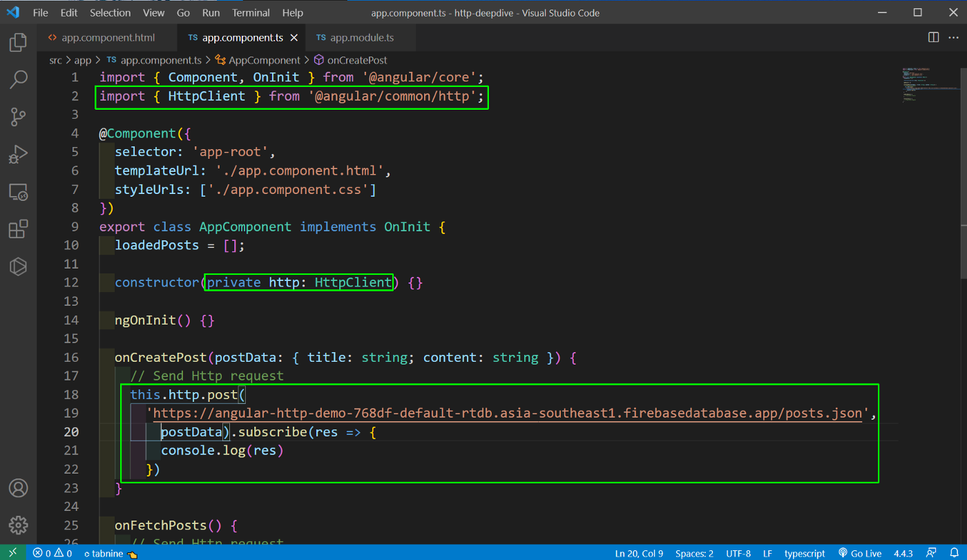The height and width of the screenshot is (560, 967).
Task: Switch to the app.component.html tab
Action: pyautogui.click(x=108, y=37)
